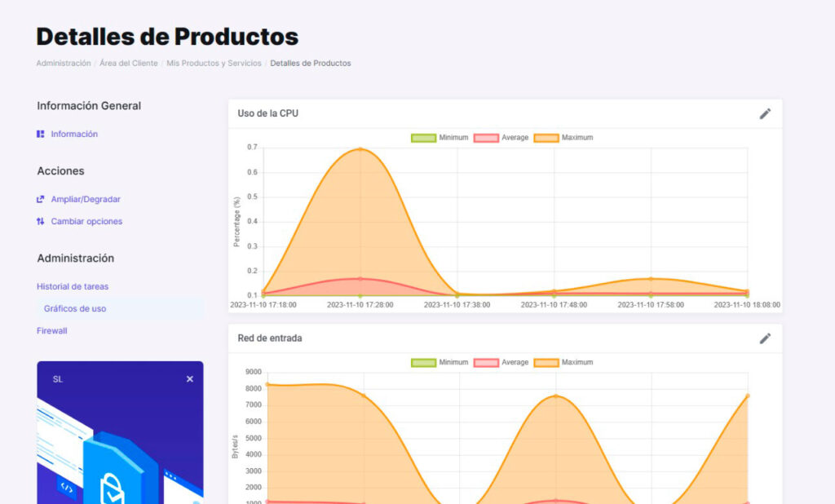Toggle Maximum series in Red de entrada legend
The width and height of the screenshot is (835, 504).
tap(563, 362)
